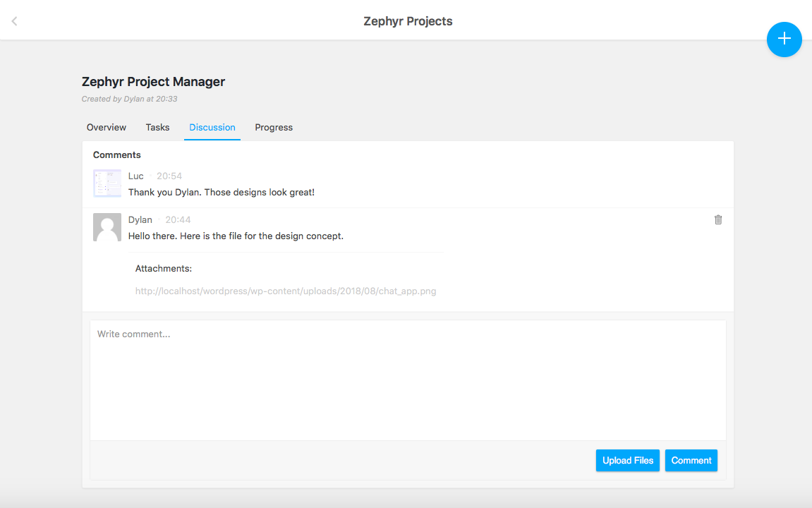
Task: Show the Progress tab
Action: (x=274, y=128)
